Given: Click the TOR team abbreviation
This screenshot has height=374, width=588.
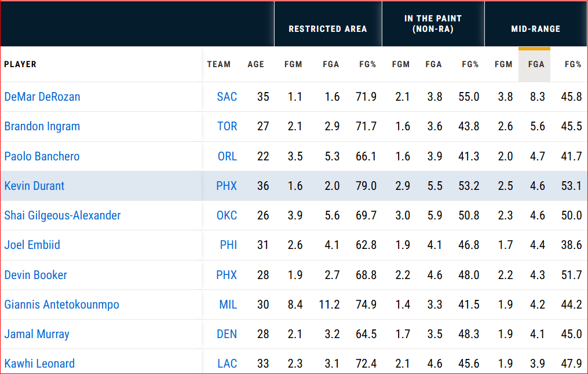Looking at the screenshot, I should [x=227, y=126].
